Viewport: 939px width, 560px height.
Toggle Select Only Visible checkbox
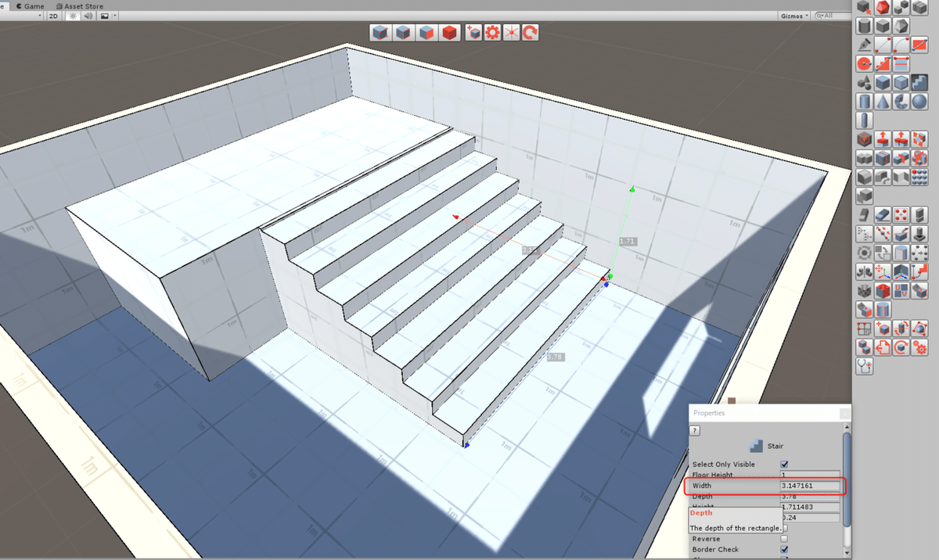coord(784,464)
